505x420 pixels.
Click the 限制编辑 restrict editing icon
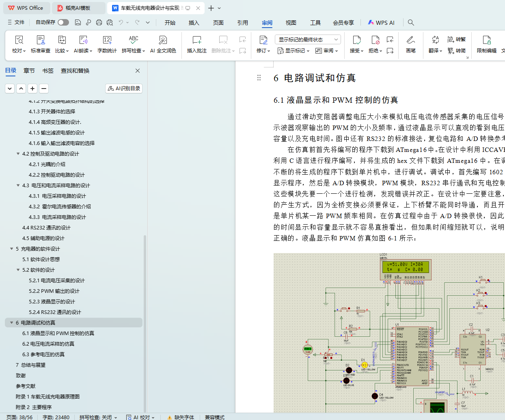(x=486, y=40)
